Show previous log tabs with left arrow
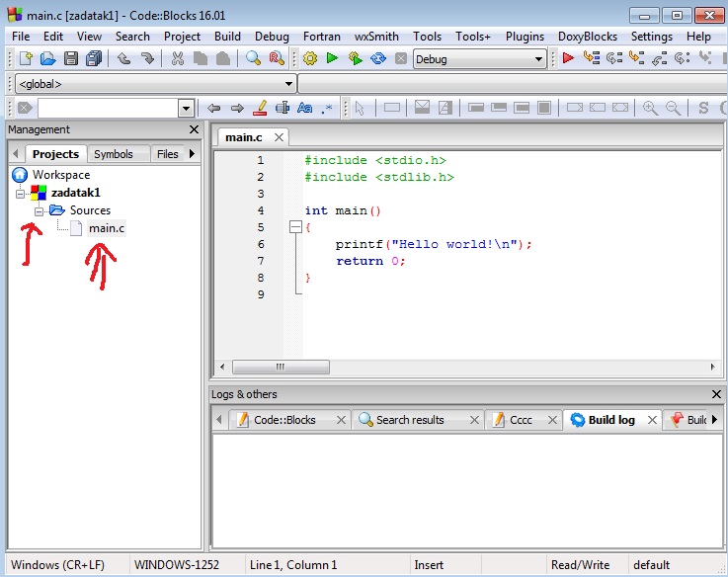Screen dimensions: 728x577 tap(219, 420)
